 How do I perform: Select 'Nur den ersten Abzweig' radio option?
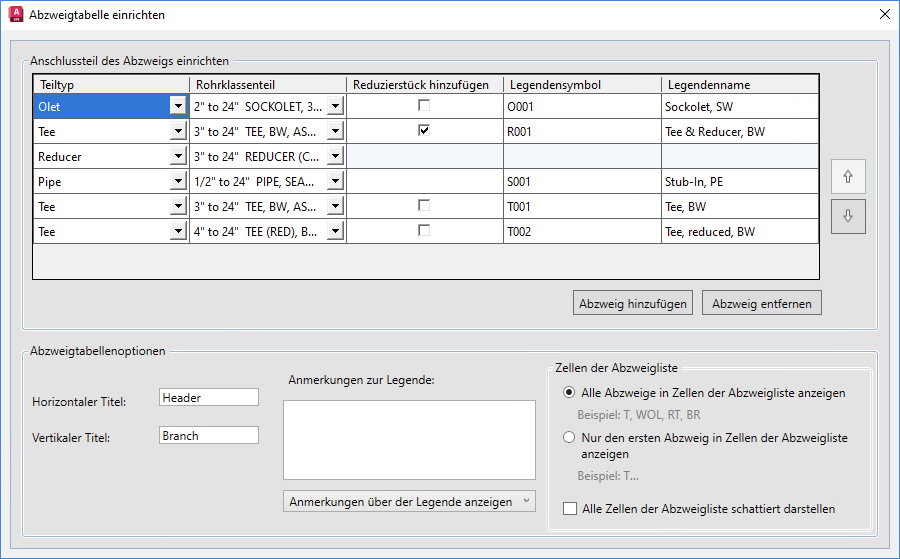(570, 437)
